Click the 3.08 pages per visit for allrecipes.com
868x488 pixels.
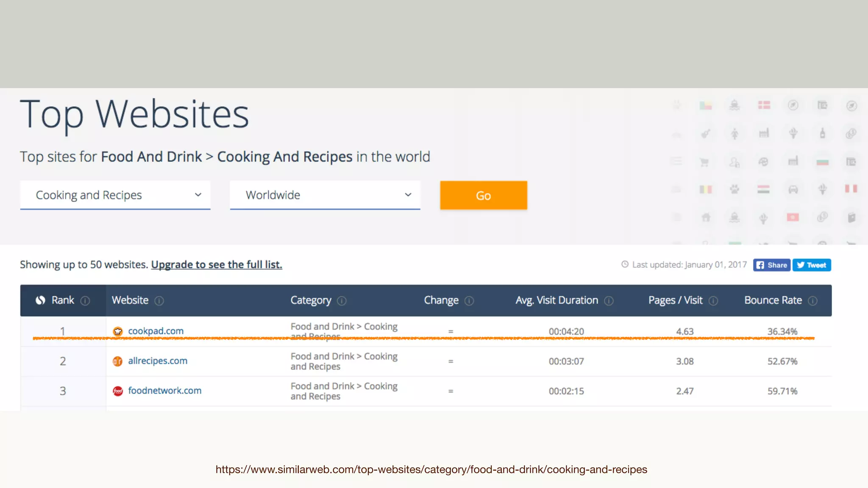coord(685,361)
